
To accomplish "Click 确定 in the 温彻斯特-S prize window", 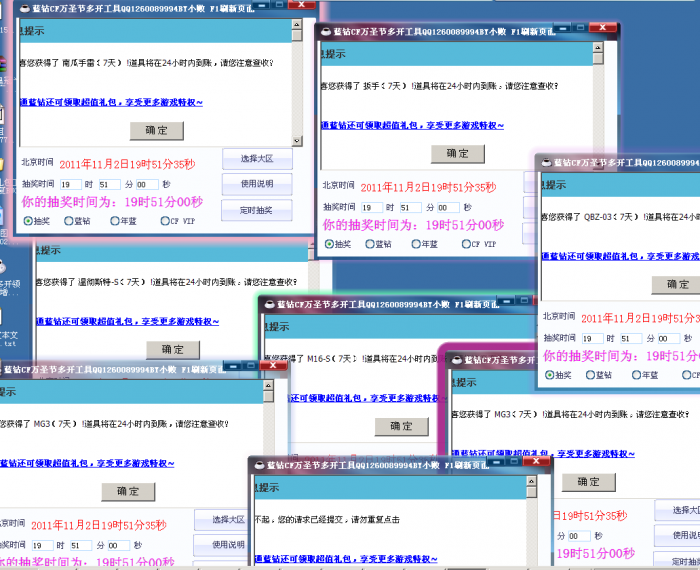I will pos(173,349).
